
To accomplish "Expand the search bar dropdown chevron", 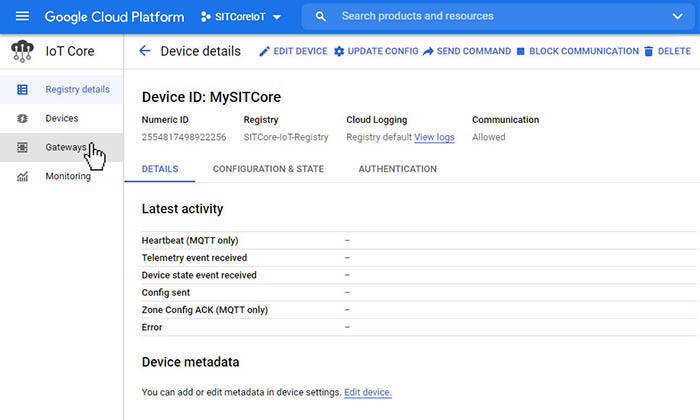I will tap(677, 17).
